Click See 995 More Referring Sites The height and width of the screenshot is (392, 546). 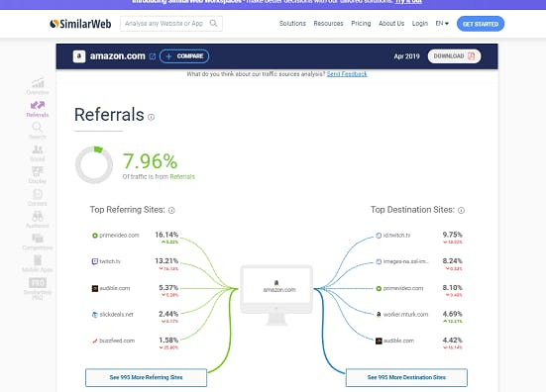(147, 377)
